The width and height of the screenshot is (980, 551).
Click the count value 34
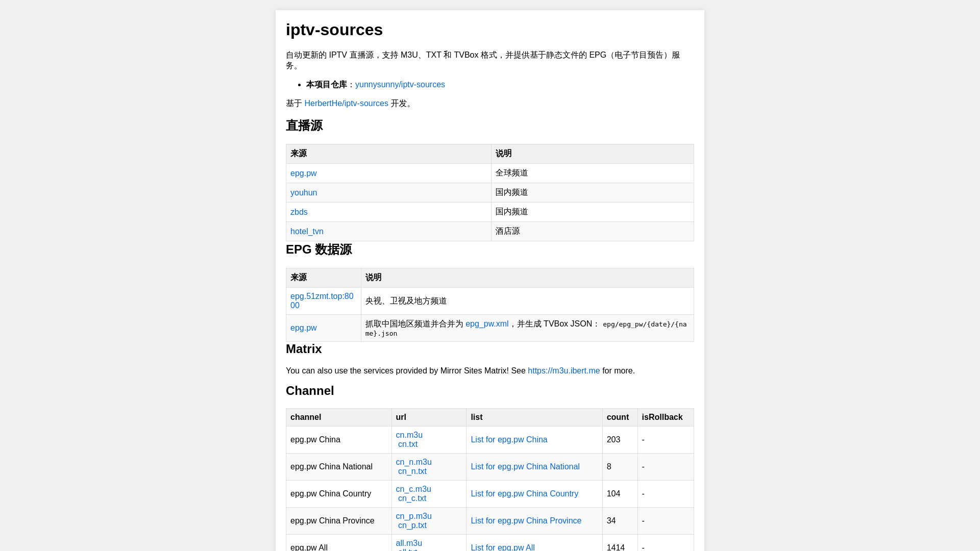611,521
